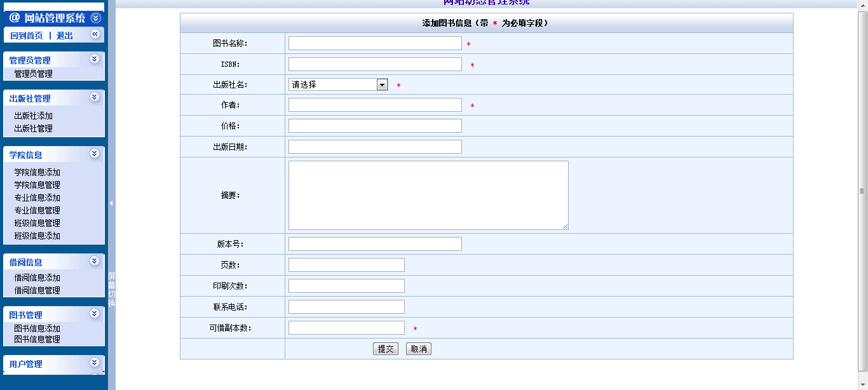The width and height of the screenshot is (868, 390).
Task: Open 出版社管理 submenu item
Action: click(34, 128)
